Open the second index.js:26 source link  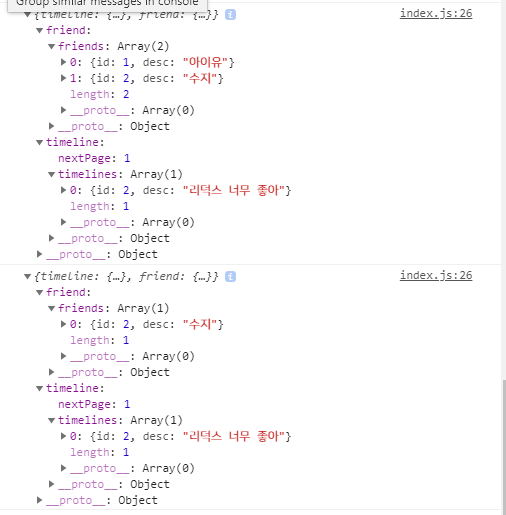(436, 275)
